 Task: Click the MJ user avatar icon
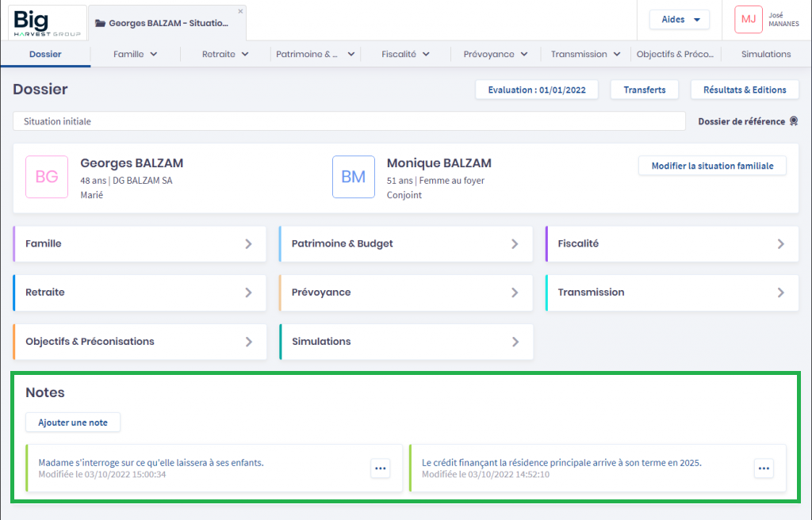tap(748, 20)
